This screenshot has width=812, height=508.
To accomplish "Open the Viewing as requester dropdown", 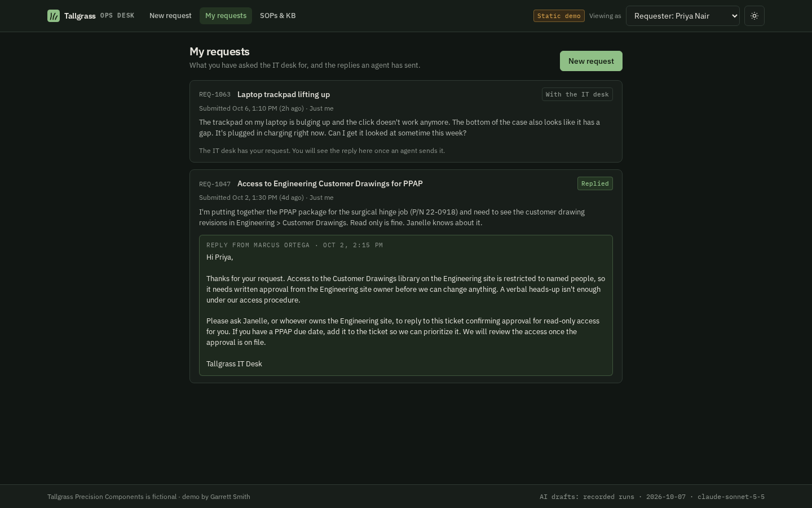I will (683, 16).
